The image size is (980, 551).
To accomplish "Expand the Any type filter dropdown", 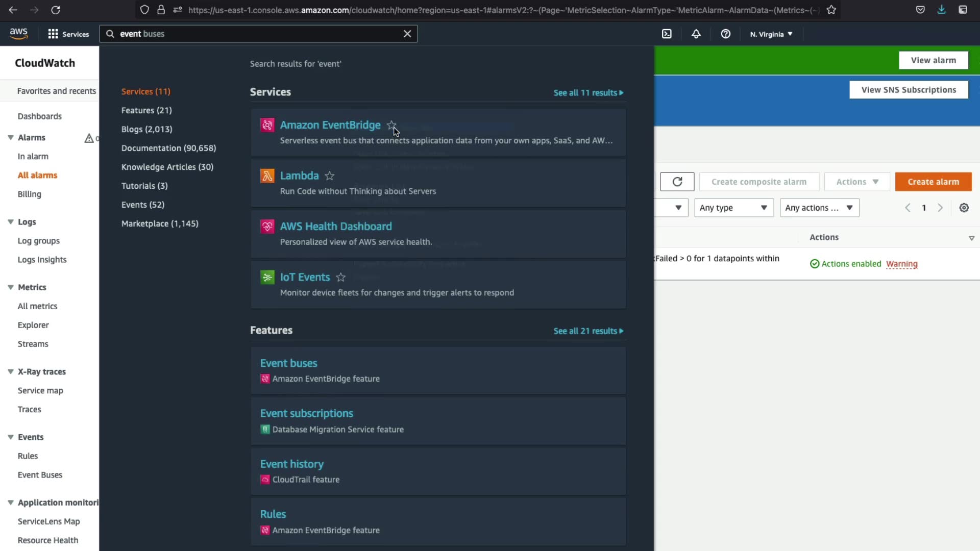I will tap(733, 208).
